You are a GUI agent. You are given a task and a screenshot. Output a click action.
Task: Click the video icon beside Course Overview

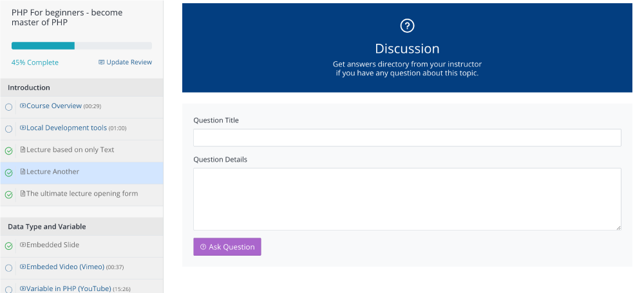[23, 106]
